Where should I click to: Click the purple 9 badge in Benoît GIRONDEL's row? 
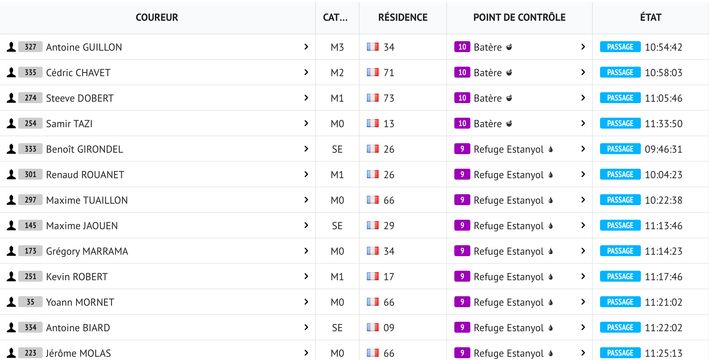click(x=462, y=149)
